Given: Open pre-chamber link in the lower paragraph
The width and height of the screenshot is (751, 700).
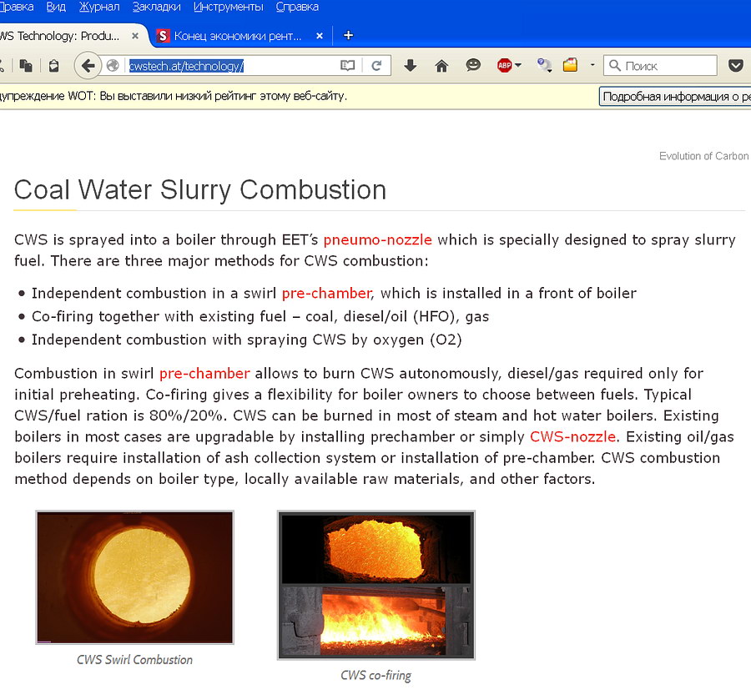Looking at the screenshot, I should pyautogui.click(x=204, y=374).
